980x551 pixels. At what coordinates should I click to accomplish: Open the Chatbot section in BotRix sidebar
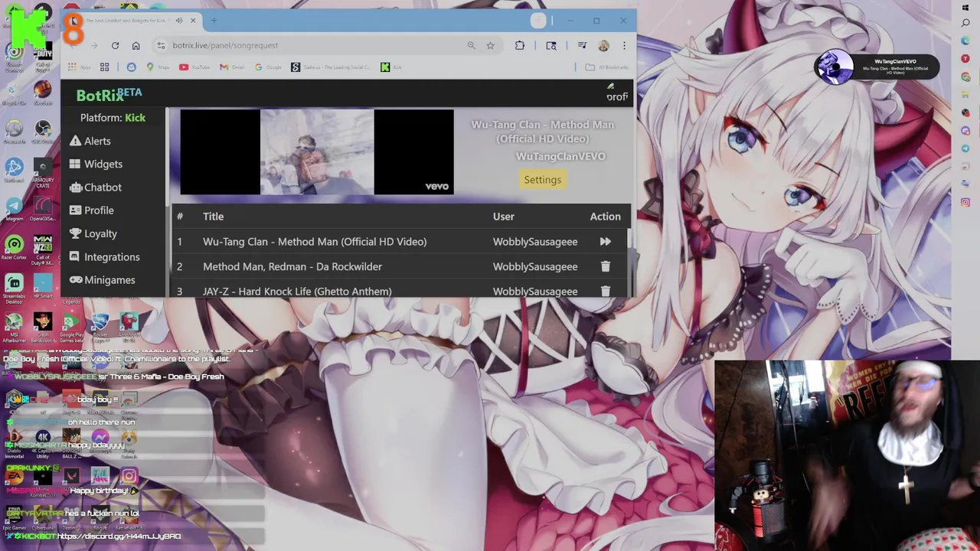click(x=95, y=187)
